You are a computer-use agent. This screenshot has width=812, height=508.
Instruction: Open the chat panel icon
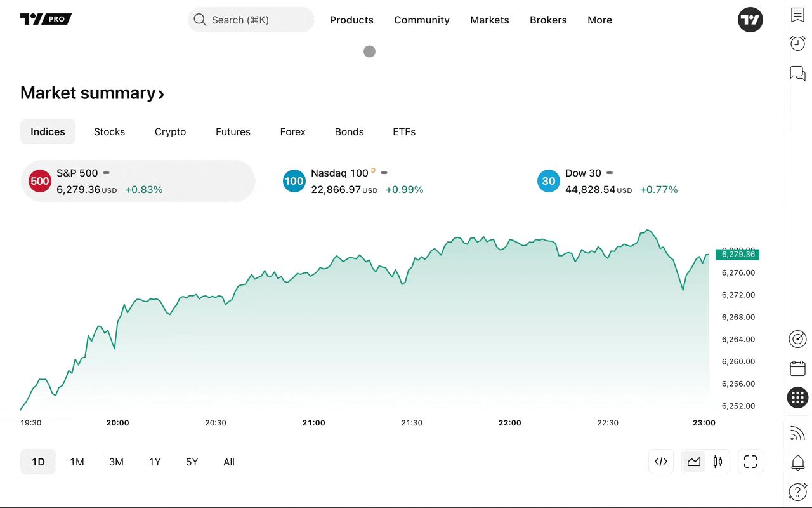[797, 74]
